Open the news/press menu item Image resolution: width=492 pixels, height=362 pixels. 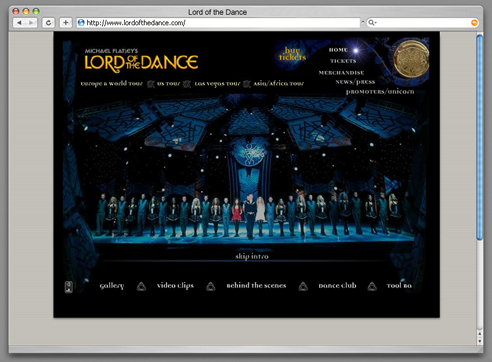[355, 82]
